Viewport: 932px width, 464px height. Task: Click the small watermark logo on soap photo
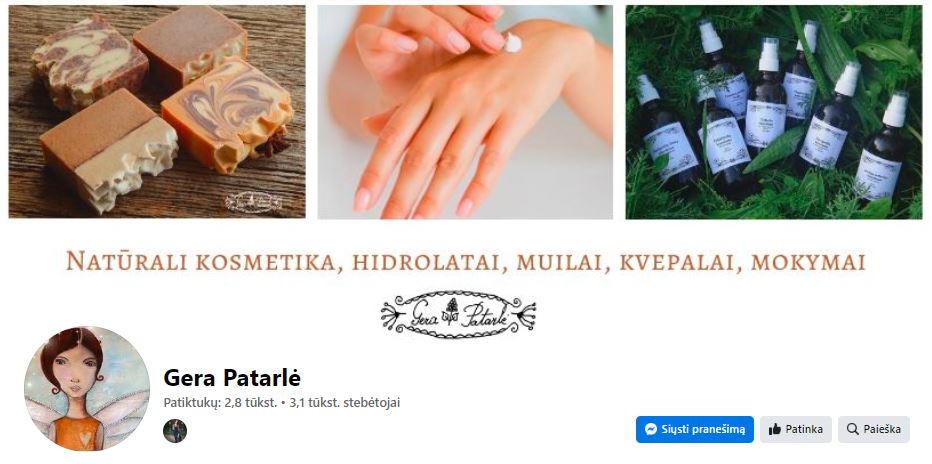tap(254, 202)
